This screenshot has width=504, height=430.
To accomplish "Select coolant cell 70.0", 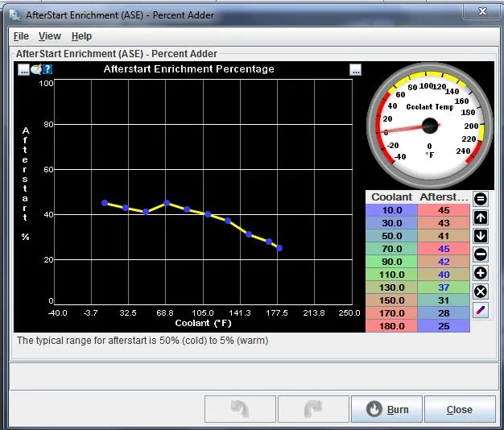I will pyautogui.click(x=391, y=249).
